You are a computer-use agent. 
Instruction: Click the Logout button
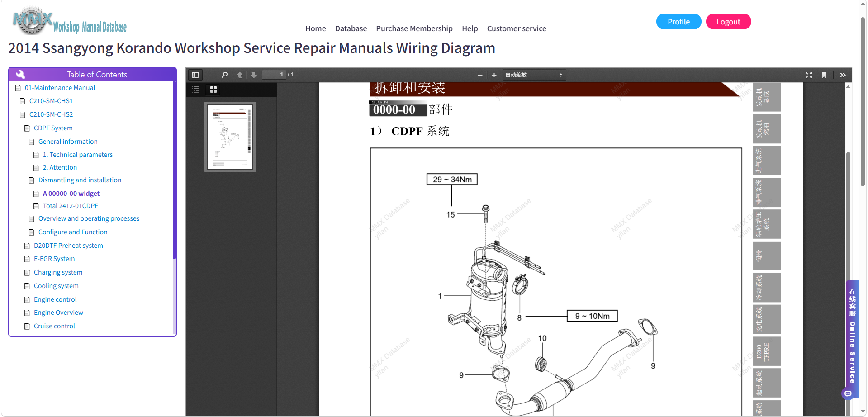tap(728, 22)
